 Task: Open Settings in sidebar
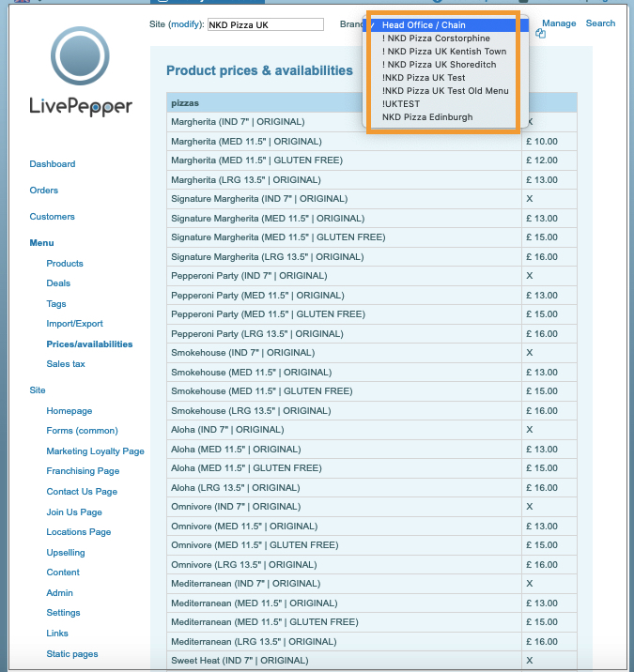point(63,613)
